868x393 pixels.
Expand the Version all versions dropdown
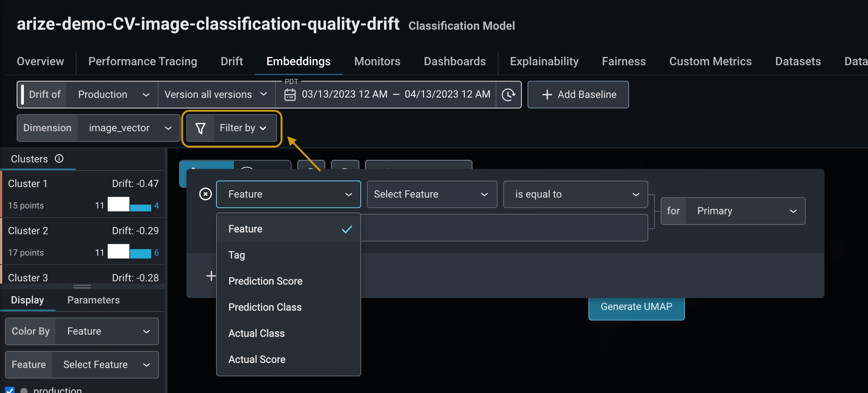coord(216,95)
